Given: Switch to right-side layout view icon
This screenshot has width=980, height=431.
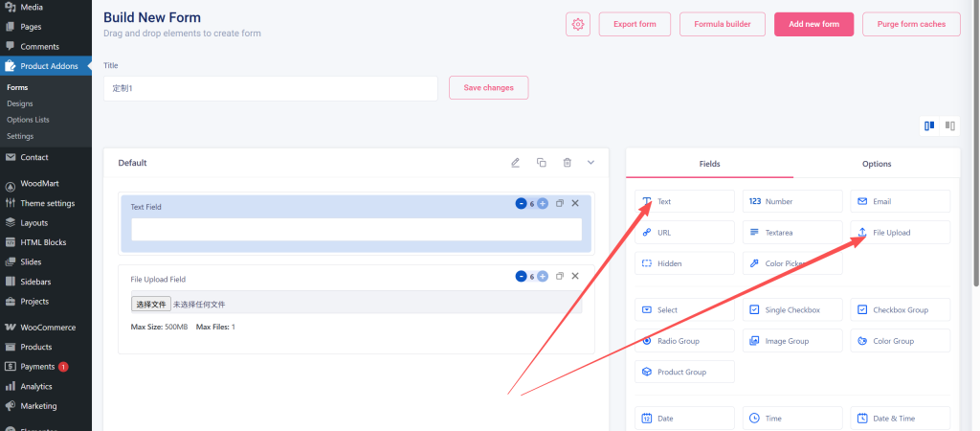Looking at the screenshot, I should [950, 125].
